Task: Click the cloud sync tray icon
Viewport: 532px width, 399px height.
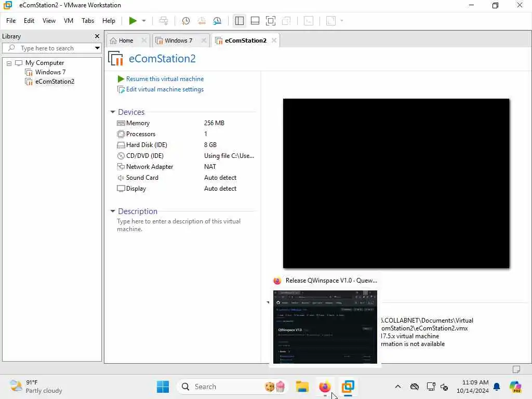Action: pos(415,387)
